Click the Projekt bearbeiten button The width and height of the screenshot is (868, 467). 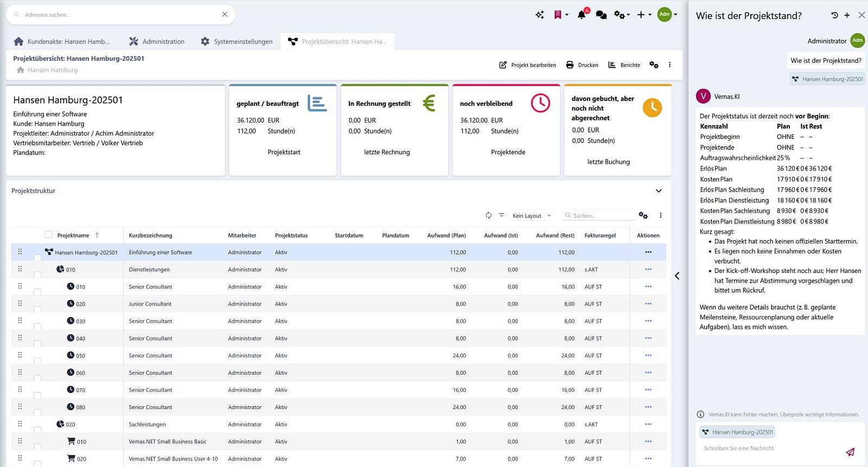tap(527, 65)
